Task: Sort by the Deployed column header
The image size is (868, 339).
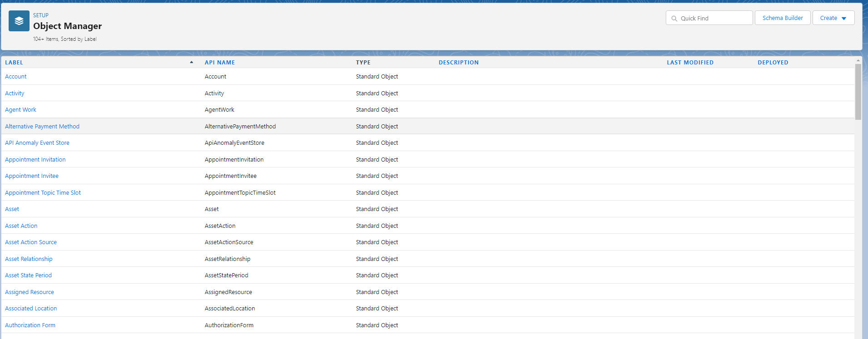Action: click(773, 63)
